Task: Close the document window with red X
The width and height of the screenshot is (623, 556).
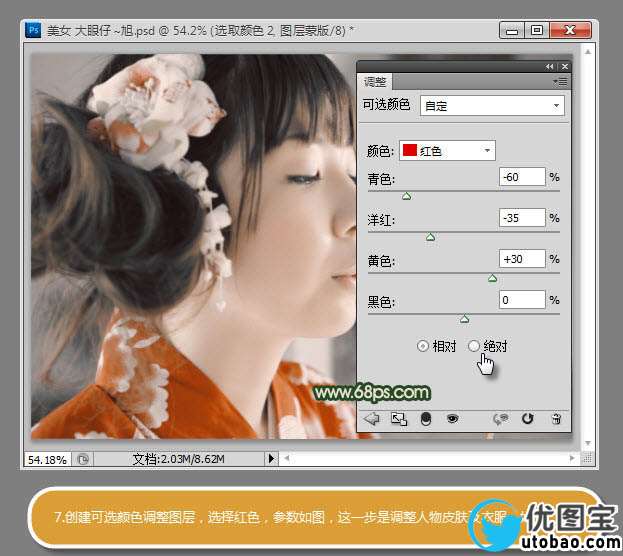Action: click(570, 31)
